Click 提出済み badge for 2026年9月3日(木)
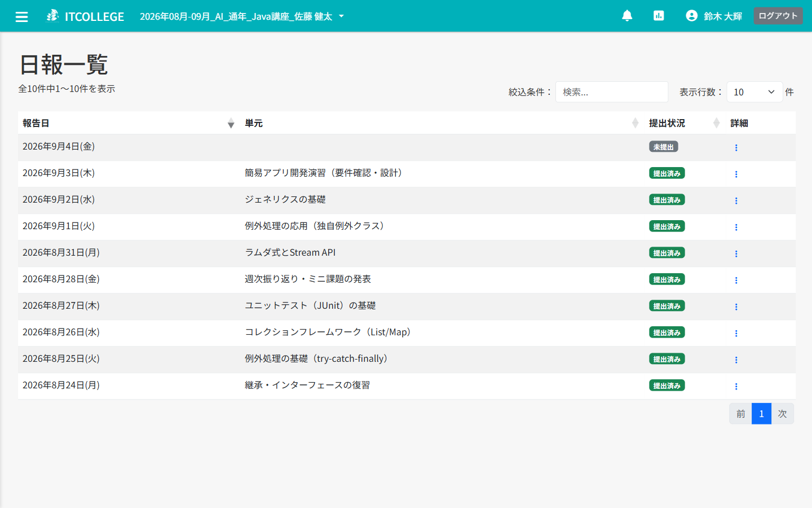The width and height of the screenshot is (812, 508). tap(667, 173)
